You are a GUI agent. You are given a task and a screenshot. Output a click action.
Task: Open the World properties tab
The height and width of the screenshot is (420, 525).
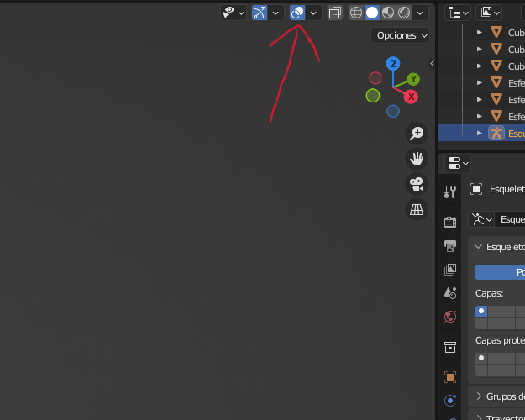coord(450,317)
